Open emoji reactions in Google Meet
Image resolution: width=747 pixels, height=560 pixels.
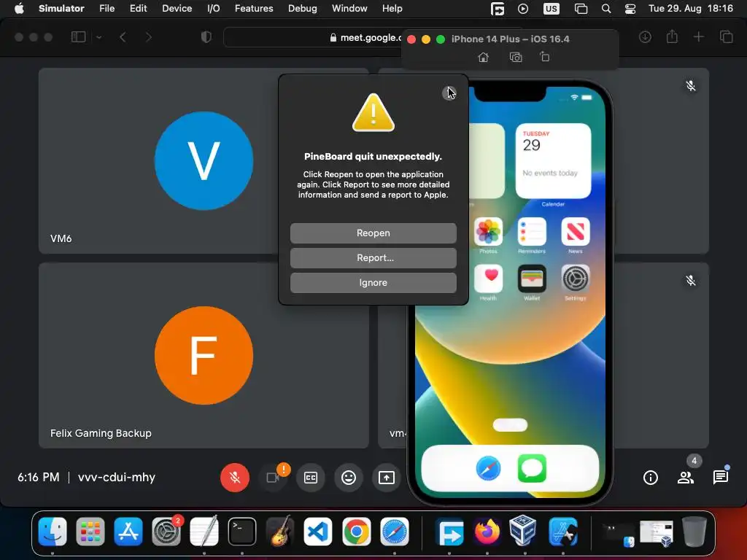click(x=348, y=477)
